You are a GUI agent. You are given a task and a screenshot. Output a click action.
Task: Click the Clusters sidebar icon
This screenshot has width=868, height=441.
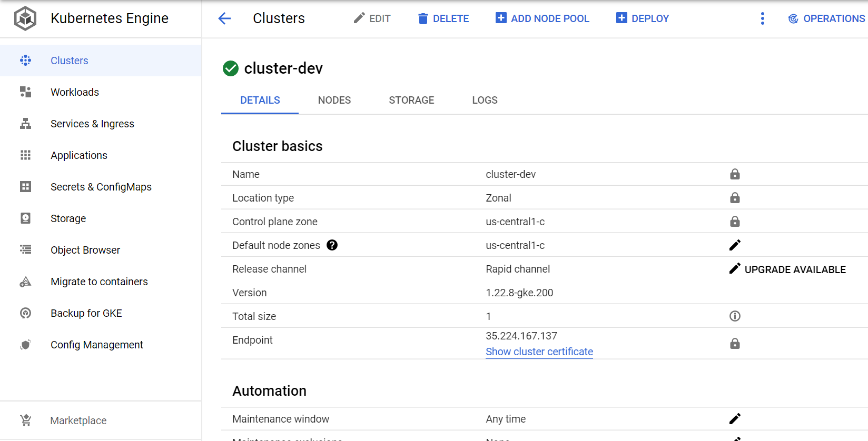point(25,61)
